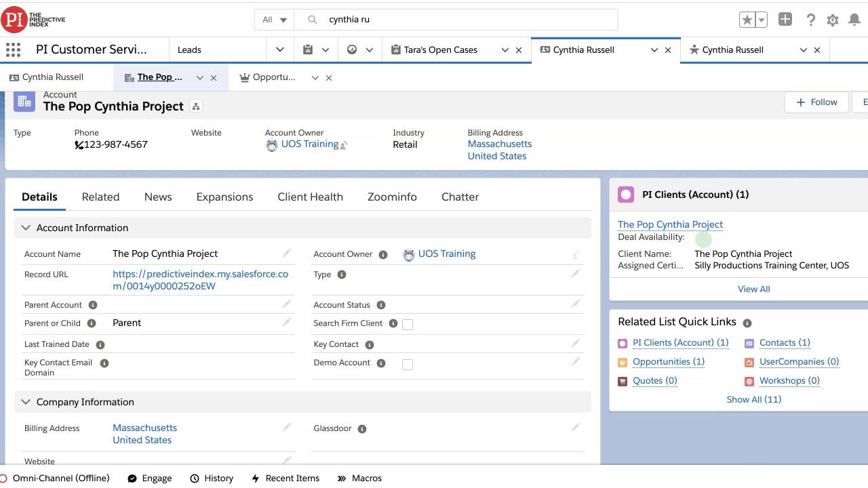
Task: Edit Billing Address pencil icon
Action: pos(287,428)
